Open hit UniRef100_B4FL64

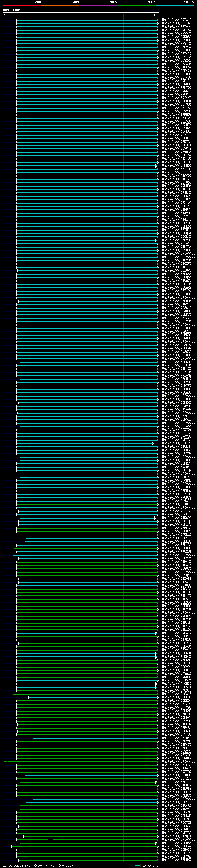(177, 67)
